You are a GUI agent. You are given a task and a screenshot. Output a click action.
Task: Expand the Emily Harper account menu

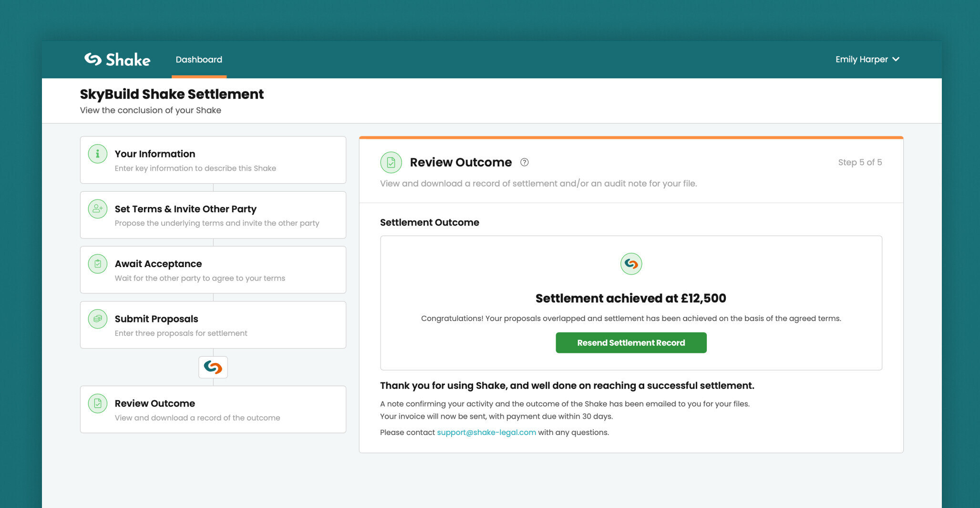868,59
